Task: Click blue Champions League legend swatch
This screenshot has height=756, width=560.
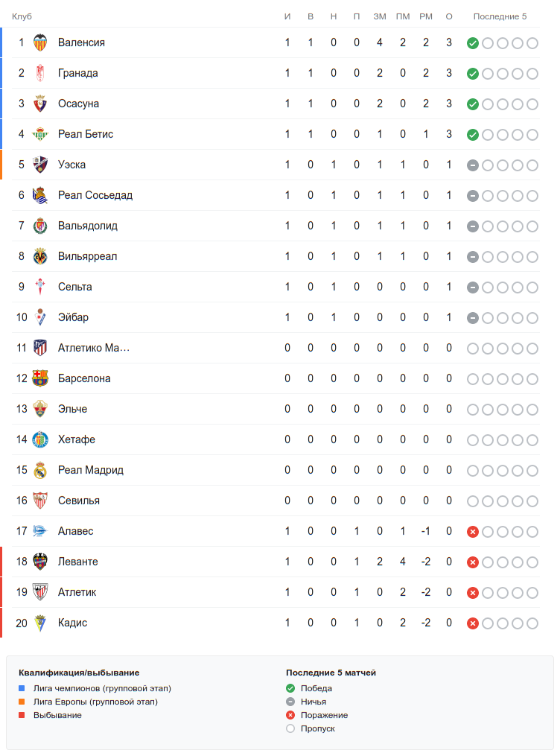Action: [22, 688]
